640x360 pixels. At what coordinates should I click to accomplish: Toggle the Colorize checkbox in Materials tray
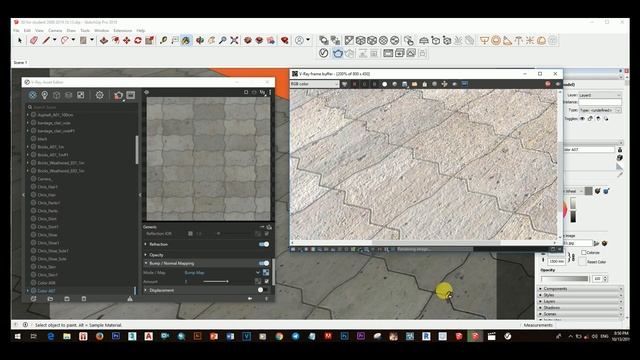tap(584, 253)
